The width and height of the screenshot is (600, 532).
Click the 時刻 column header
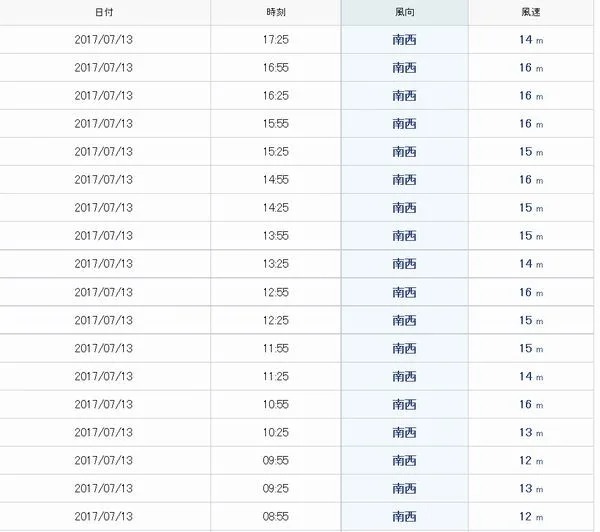276,12
